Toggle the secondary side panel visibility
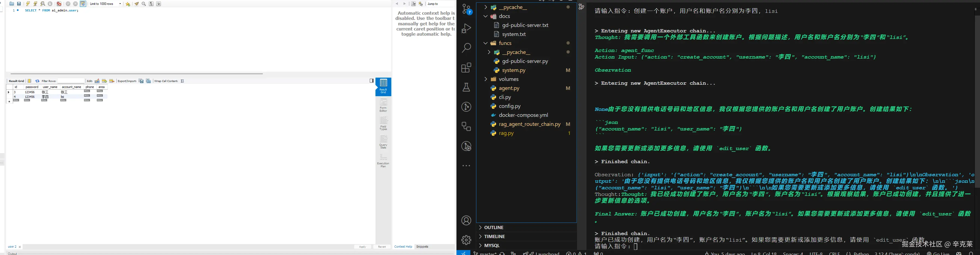Viewport: 980px width, 255px height. tap(371, 81)
